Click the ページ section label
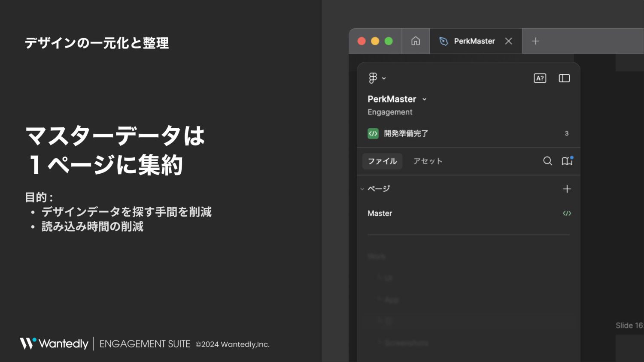The width and height of the screenshot is (644, 362). click(379, 189)
